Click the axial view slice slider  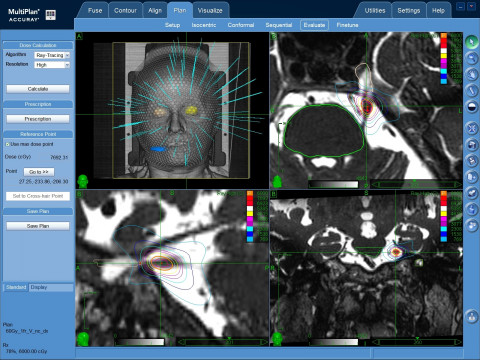tap(416, 184)
